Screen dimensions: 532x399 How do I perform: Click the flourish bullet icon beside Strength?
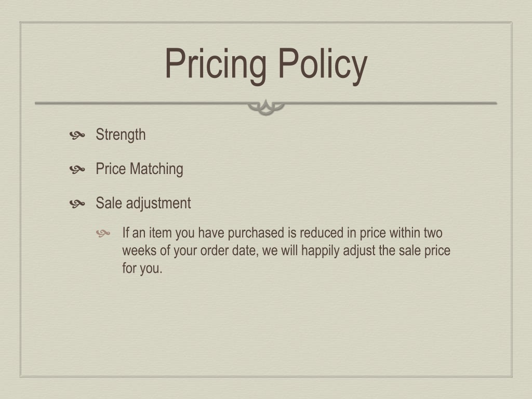(x=77, y=136)
